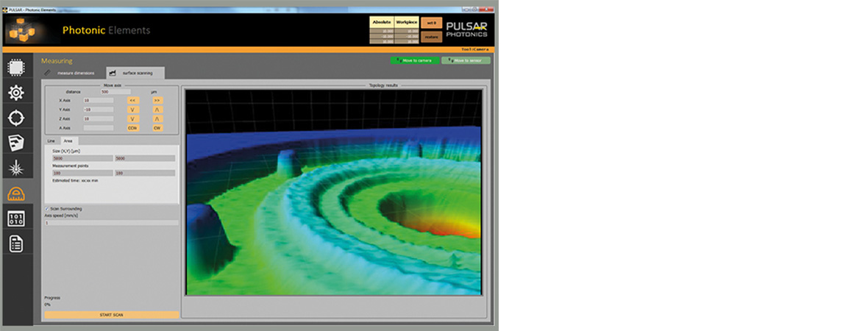Toggle the Scan Surrounding checkbox
868x331 pixels.
47,209
